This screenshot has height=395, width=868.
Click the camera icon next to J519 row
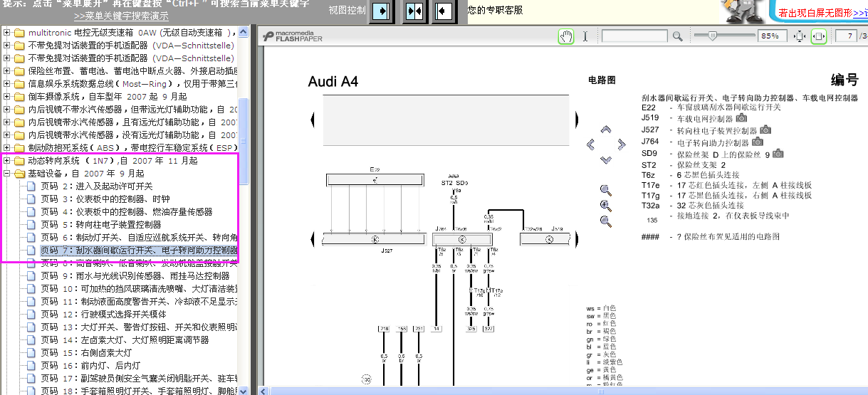coord(741,118)
